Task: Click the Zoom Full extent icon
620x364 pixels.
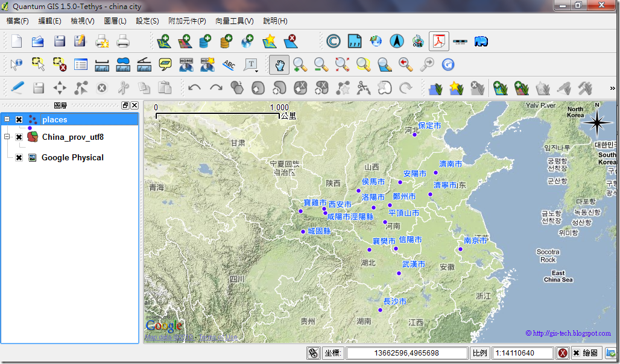Action: [x=343, y=64]
